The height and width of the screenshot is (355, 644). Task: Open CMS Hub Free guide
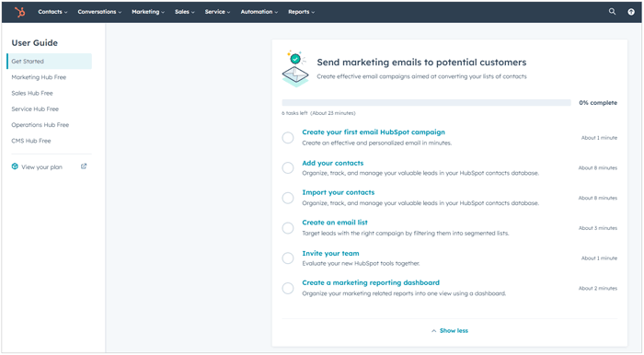coord(31,141)
